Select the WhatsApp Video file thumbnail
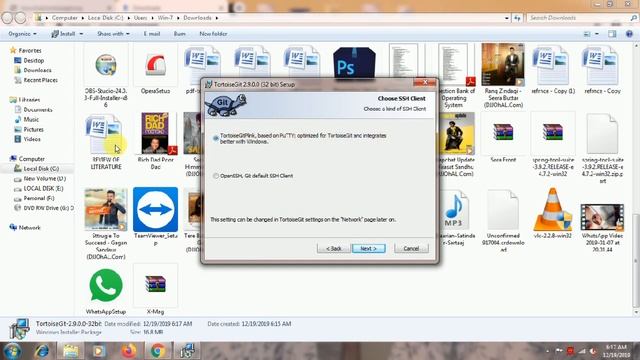 pyautogui.click(x=602, y=217)
